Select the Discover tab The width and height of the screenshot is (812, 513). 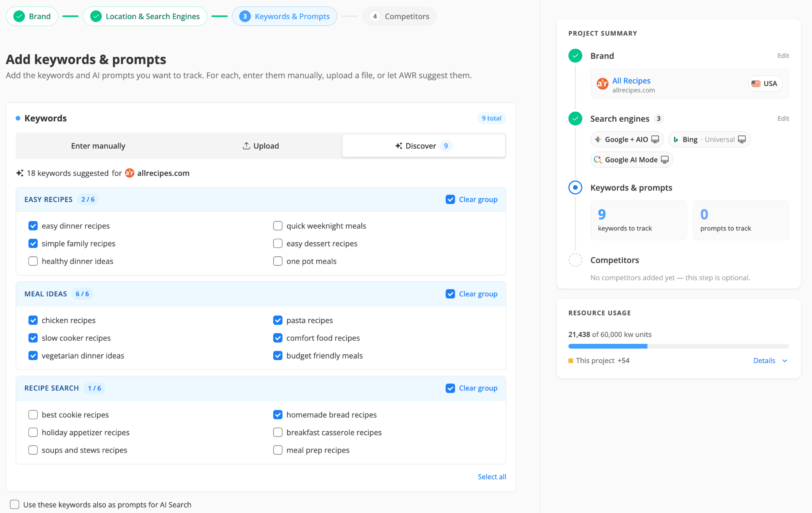(x=424, y=146)
